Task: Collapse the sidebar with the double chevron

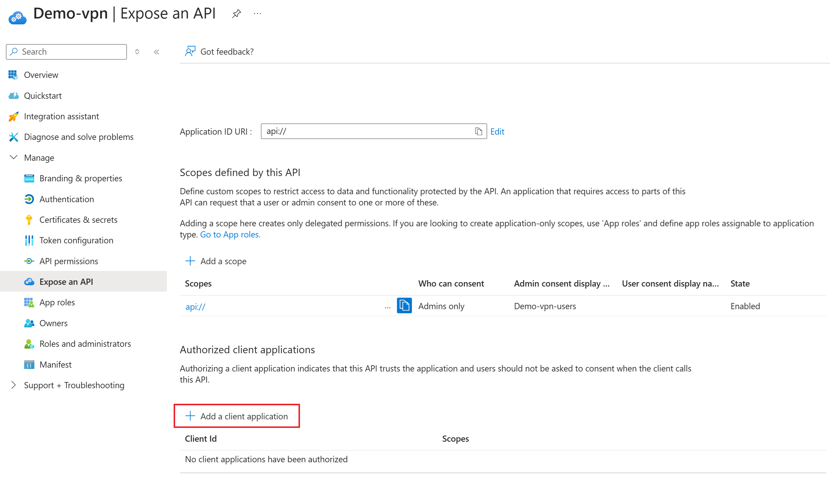Action: coord(157,52)
